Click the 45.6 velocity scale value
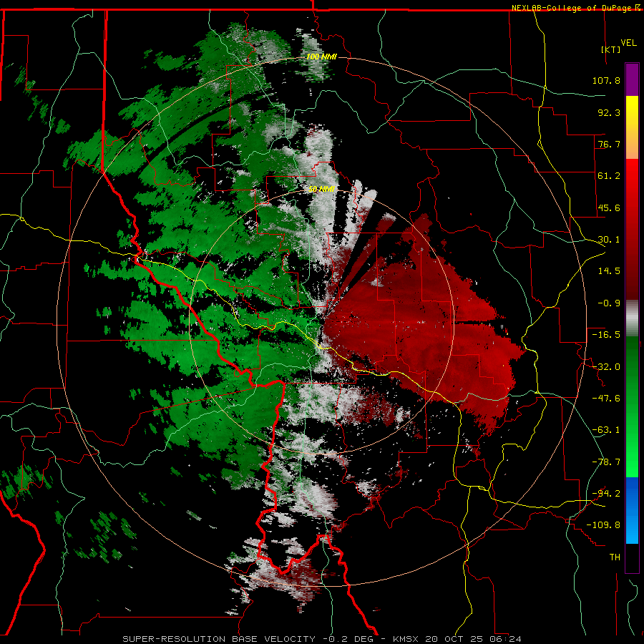 click(x=609, y=208)
